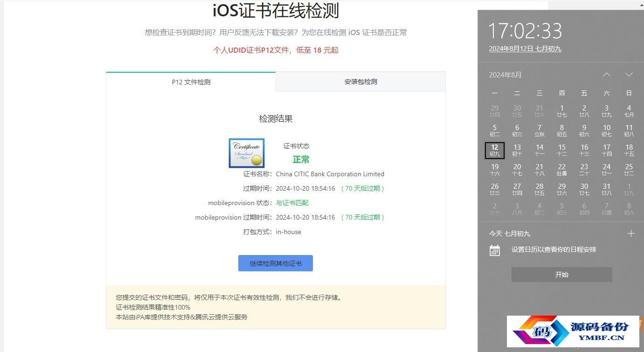
Task: Select September 3 八月 in calendar
Action: 517,209
